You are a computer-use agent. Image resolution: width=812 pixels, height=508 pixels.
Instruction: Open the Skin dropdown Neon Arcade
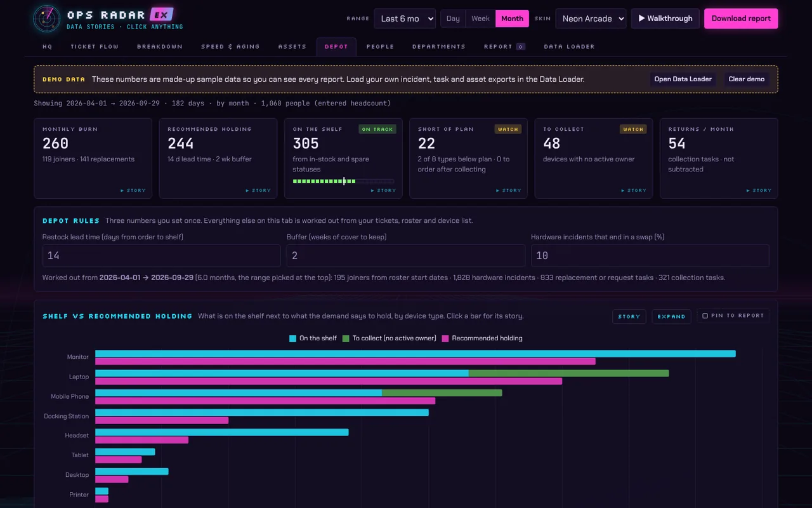click(591, 18)
